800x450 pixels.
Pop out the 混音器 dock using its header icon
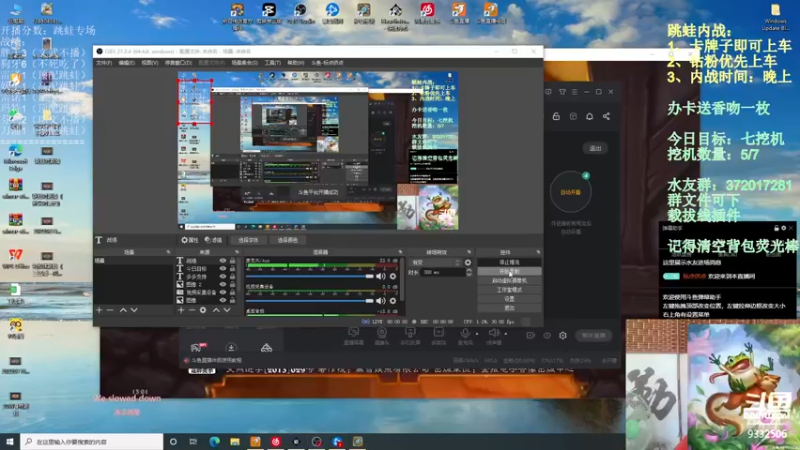[400, 252]
